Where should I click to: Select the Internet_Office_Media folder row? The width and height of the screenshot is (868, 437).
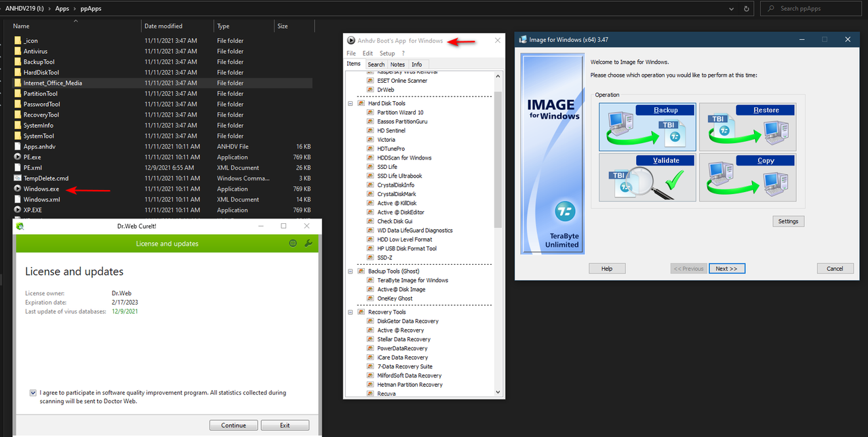(x=163, y=83)
